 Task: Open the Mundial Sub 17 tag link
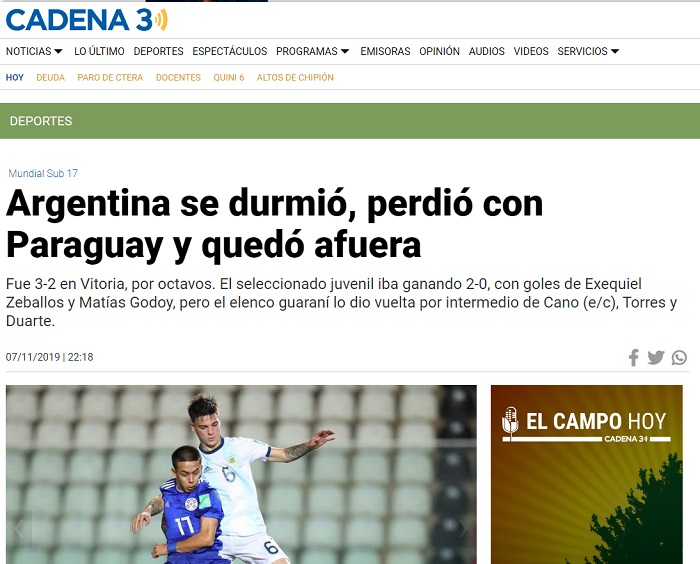click(x=43, y=173)
